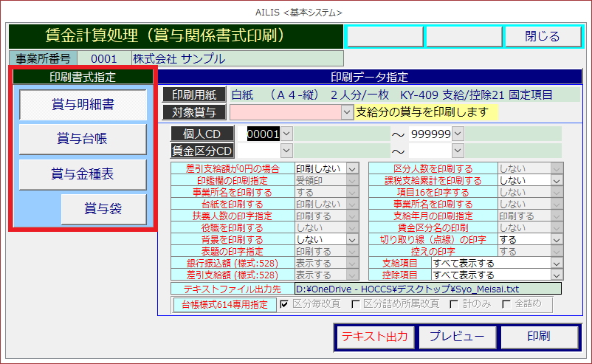The height and width of the screenshot is (364, 592).
Task: Open the 賞与金種表 format
Action: pos(82,174)
